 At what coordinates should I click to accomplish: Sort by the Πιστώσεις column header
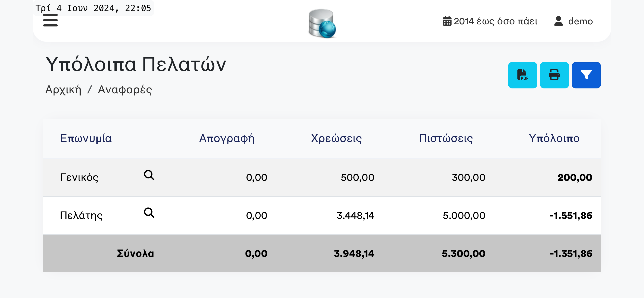(x=446, y=138)
